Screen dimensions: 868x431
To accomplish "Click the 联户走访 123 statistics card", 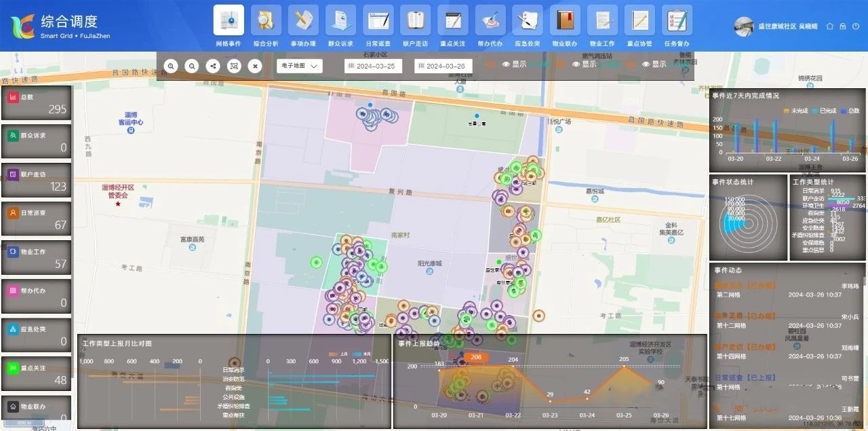I will point(37,180).
